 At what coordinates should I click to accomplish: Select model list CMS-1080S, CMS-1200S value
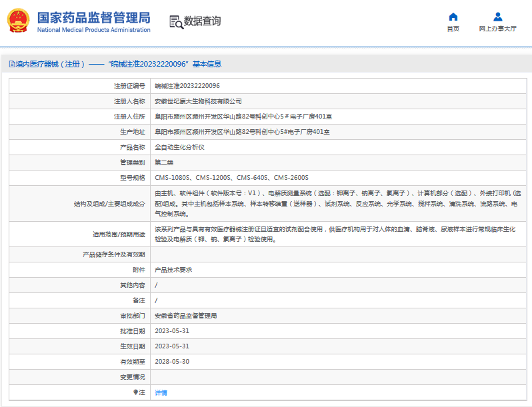231,178
